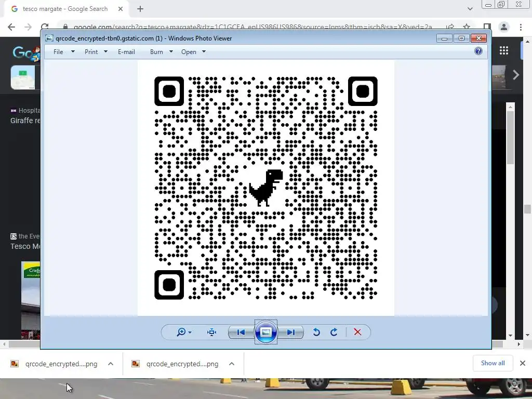Viewport: 532px width, 399px height.
Task: Click the Chrome vertical scrollbar
Action: pos(527,209)
